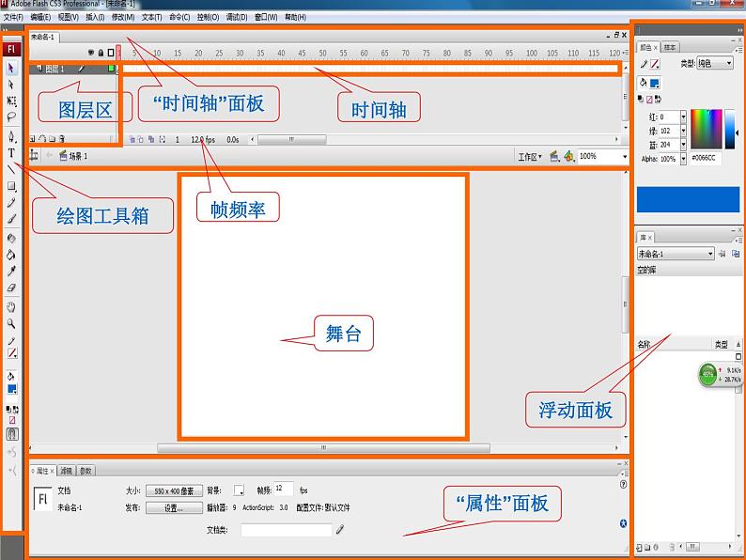746x560 pixels.
Task: Click edit symbols icon
Action: tap(569, 156)
